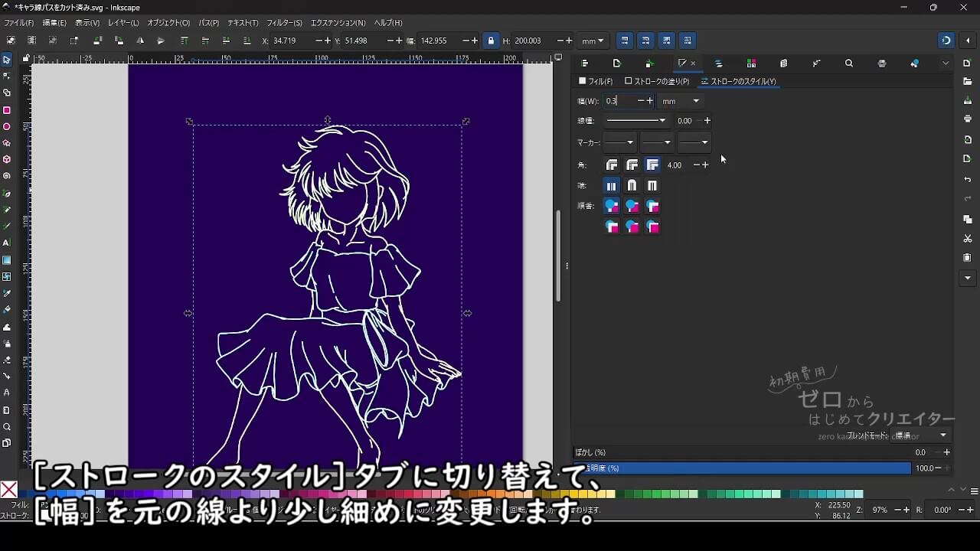The height and width of the screenshot is (551, 980).
Task: Open the dash pattern (線種) dropdown
Action: [636, 121]
